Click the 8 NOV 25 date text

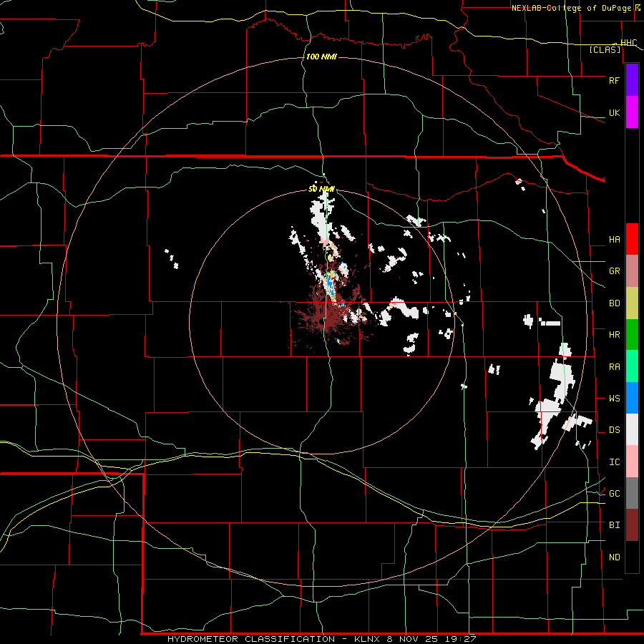(413, 639)
